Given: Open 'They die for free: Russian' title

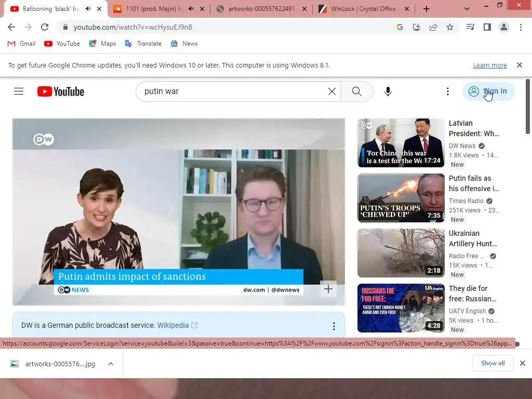Looking at the screenshot, I should point(472,294).
